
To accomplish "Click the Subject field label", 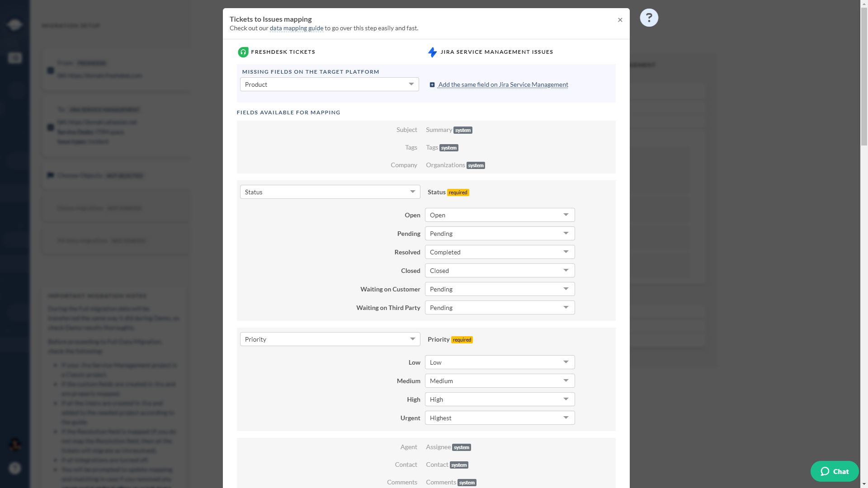I will pos(407,130).
